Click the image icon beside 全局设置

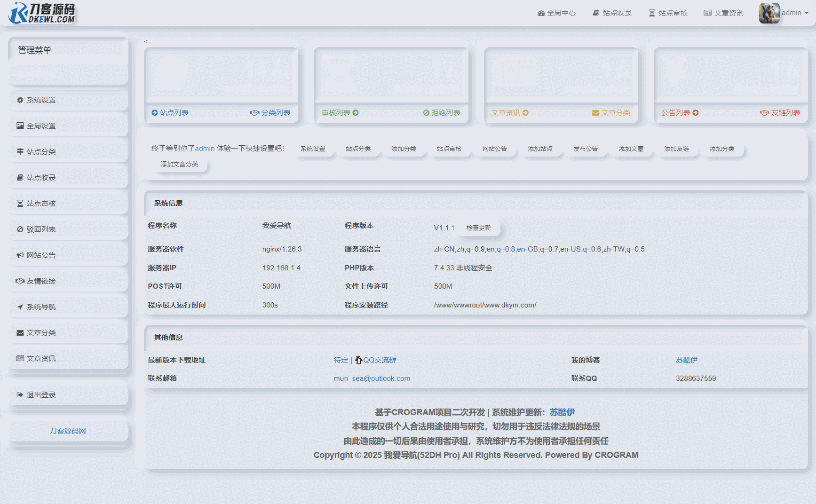(x=20, y=126)
